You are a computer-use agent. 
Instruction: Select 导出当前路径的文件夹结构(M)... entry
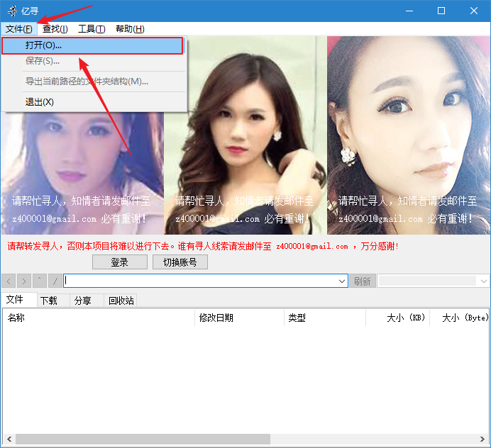click(94, 82)
